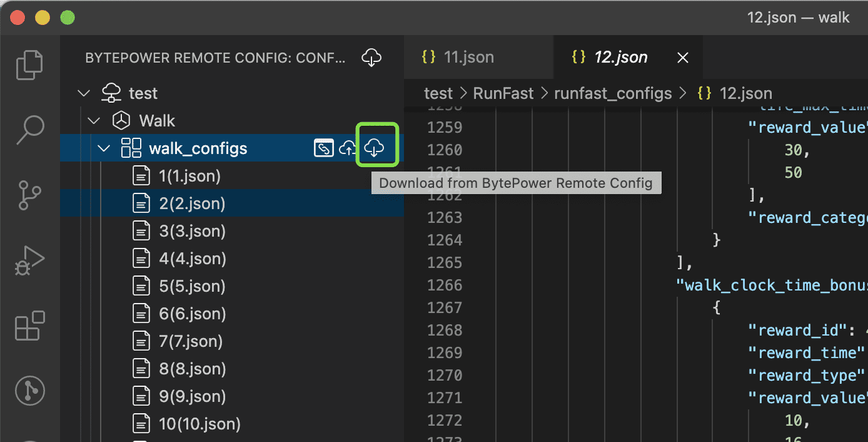This screenshot has height=442, width=868.
Task: Collapse the test tree node
Action: point(83,93)
